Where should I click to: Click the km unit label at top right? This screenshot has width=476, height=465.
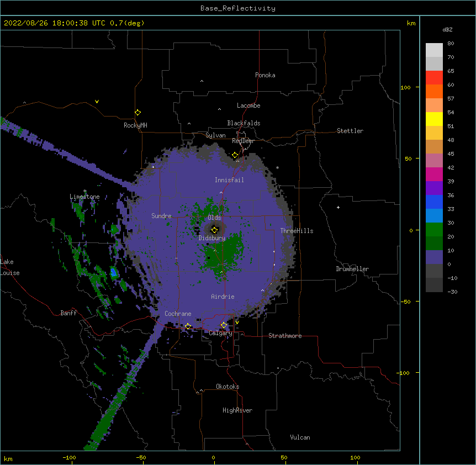(x=411, y=23)
